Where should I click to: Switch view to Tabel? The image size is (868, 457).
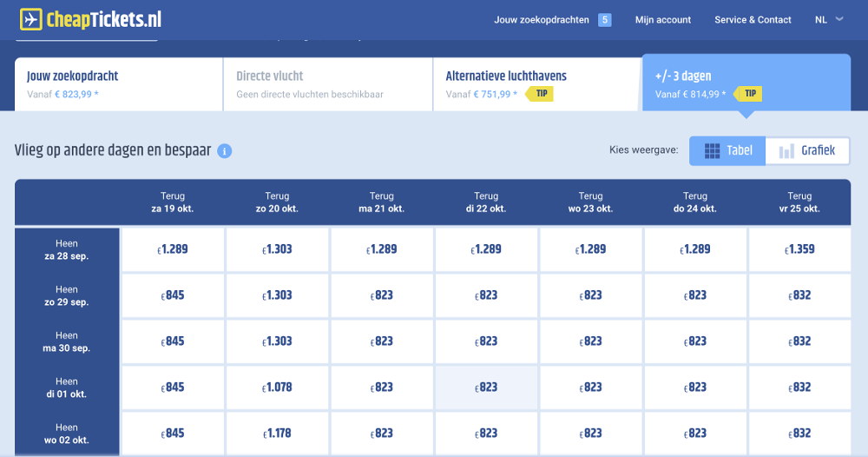727,150
